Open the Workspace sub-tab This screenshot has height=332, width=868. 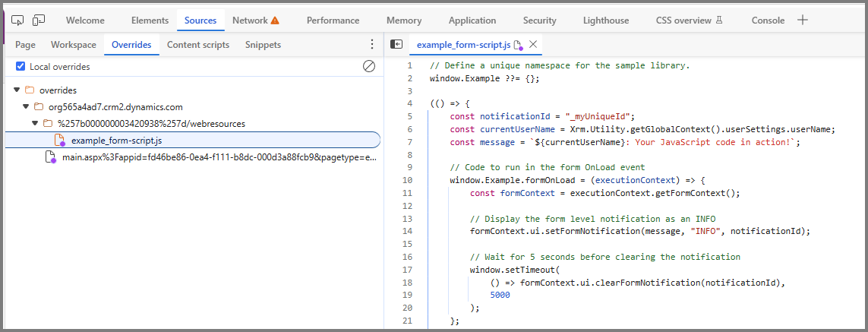74,45
